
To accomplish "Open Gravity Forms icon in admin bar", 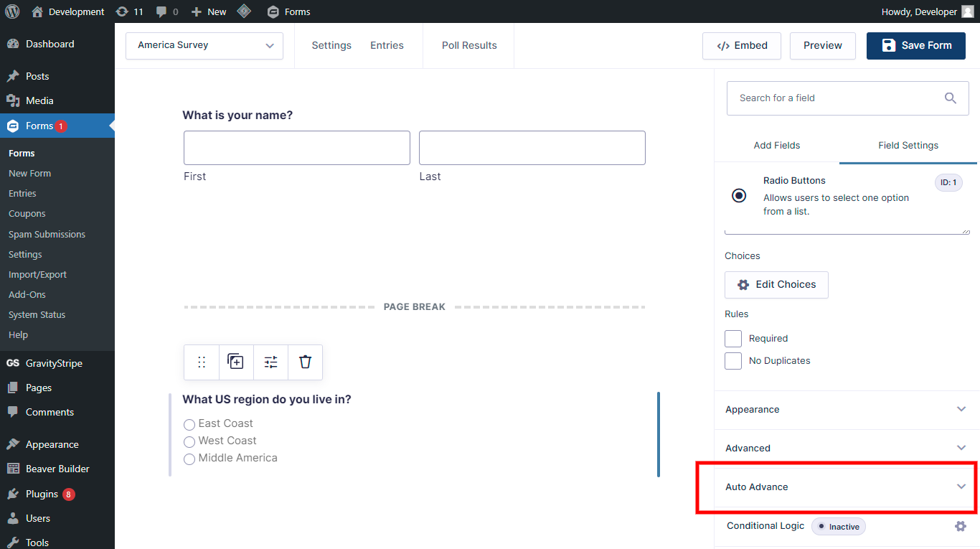I will 273,11.
